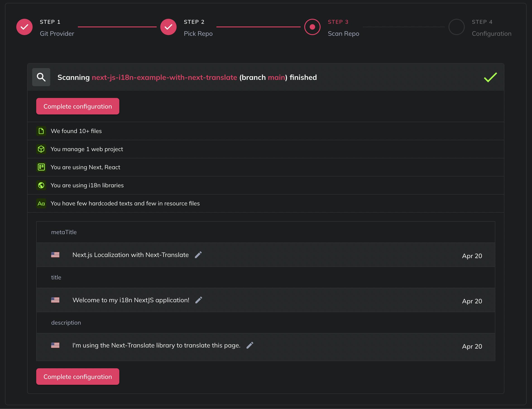Click the branch name 'main'
The image size is (532, 409).
[x=276, y=77]
